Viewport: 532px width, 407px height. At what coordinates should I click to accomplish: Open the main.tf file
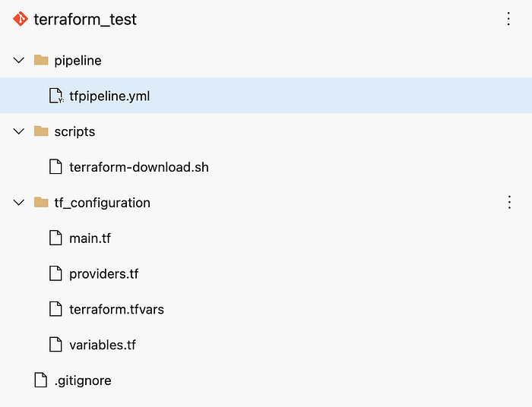(90, 238)
